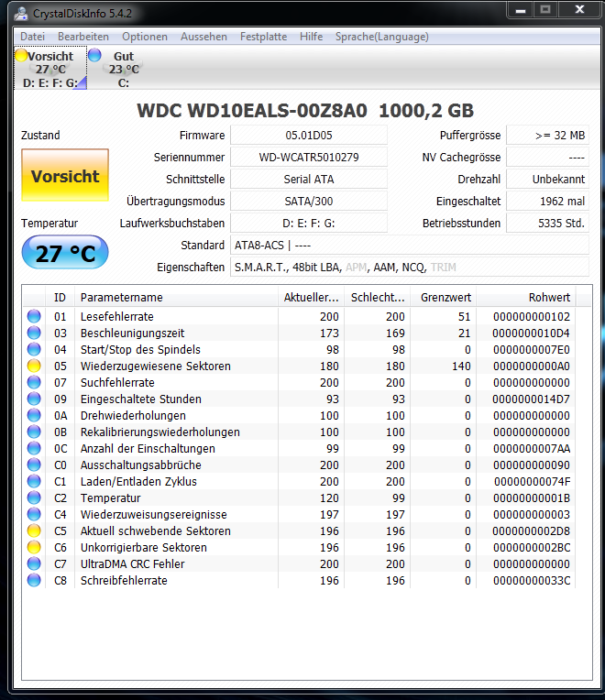The width and height of the screenshot is (605, 700).
Task: Click the Übertragungsmodus field SATA/300
Action: 309,201
